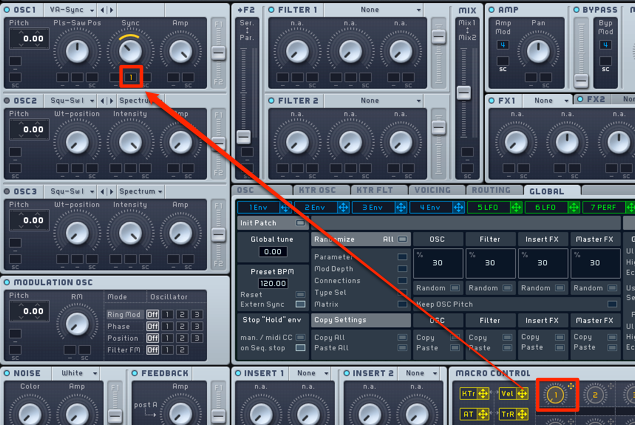
Task: Toggle Filter 2 power button
Action: click(x=271, y=100)
